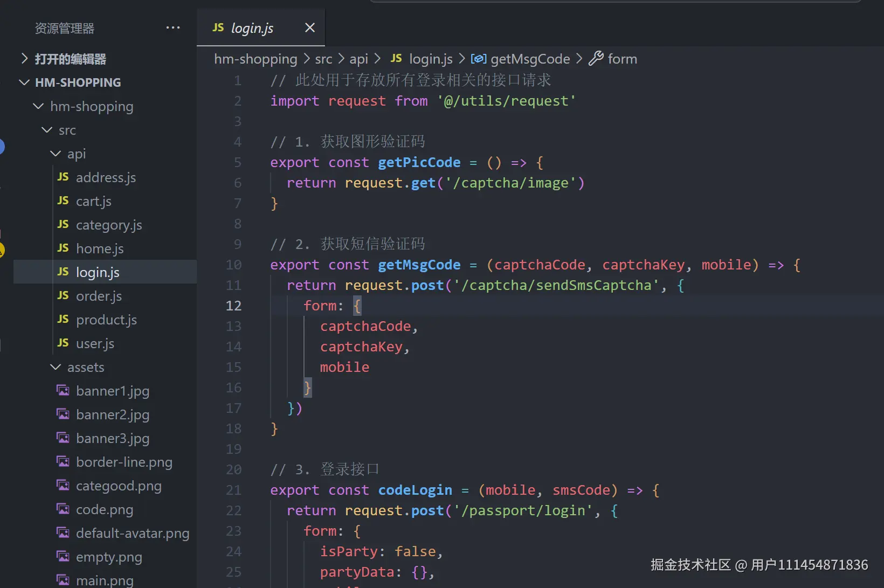Click the JS icon in the breadcrumb
This screenshot has width=884, height=588.
(396, 58)
